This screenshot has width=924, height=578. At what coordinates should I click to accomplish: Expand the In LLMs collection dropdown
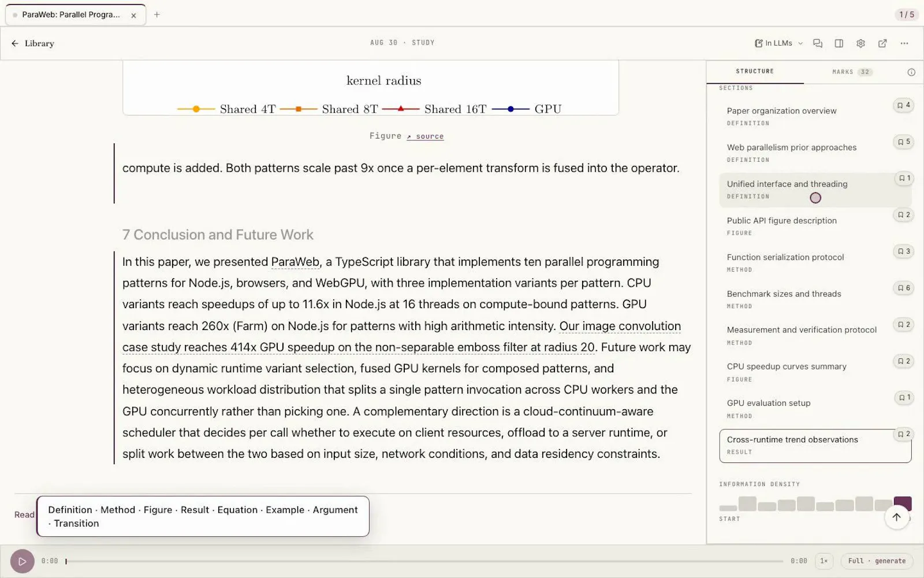778,43
